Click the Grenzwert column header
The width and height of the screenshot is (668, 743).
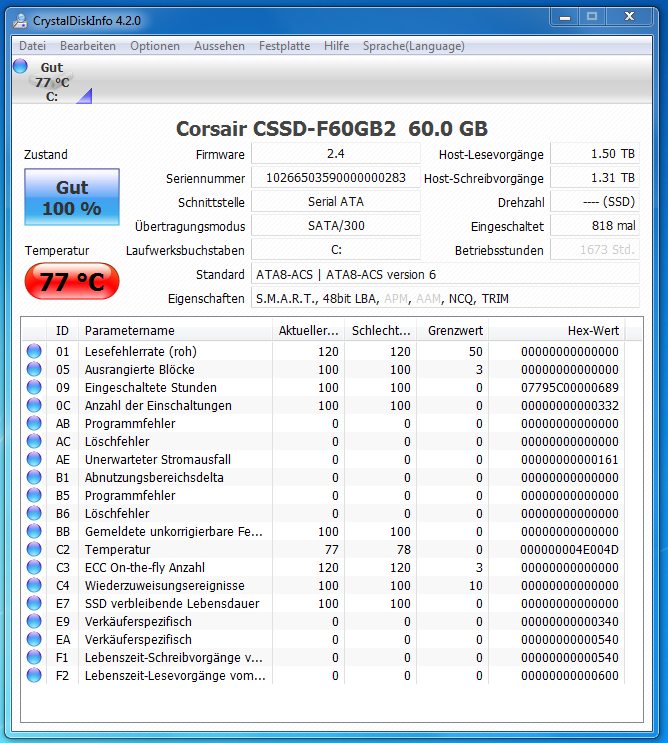[x=453, y=330]
